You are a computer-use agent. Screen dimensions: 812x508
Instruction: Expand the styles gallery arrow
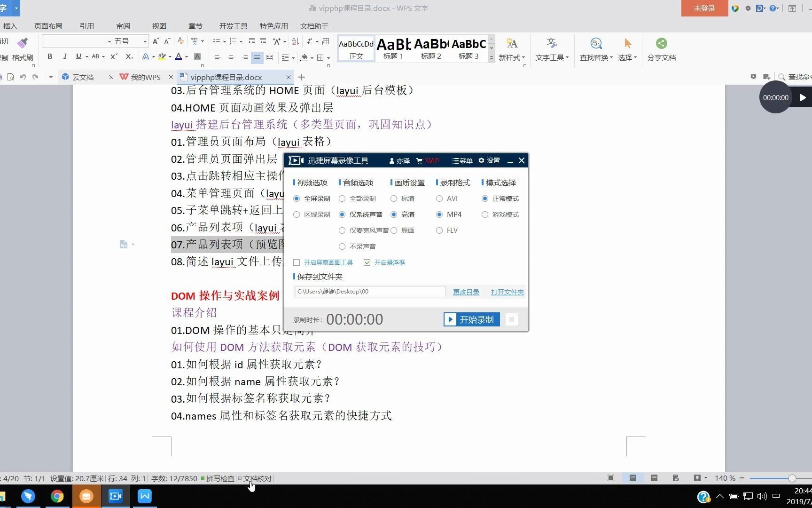pyautogui.click(x=492, y=58)
